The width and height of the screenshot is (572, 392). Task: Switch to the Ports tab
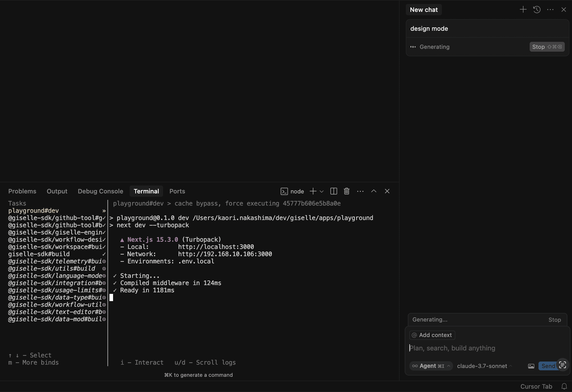tap(177, 191)
